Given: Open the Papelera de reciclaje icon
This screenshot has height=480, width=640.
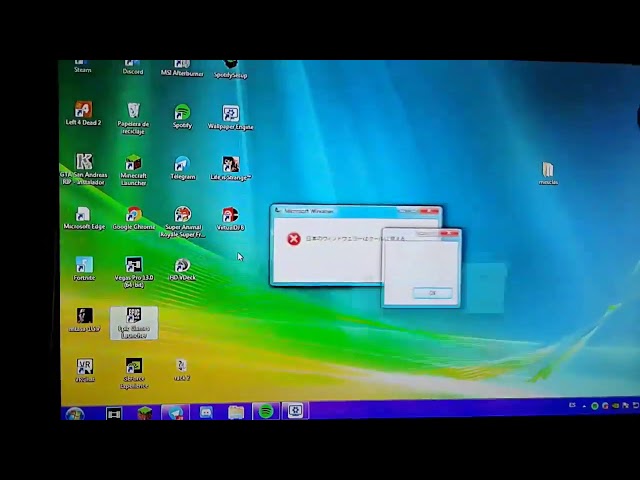Looking at the screenshot, I should pyautogui.click(x=133, y=112).
